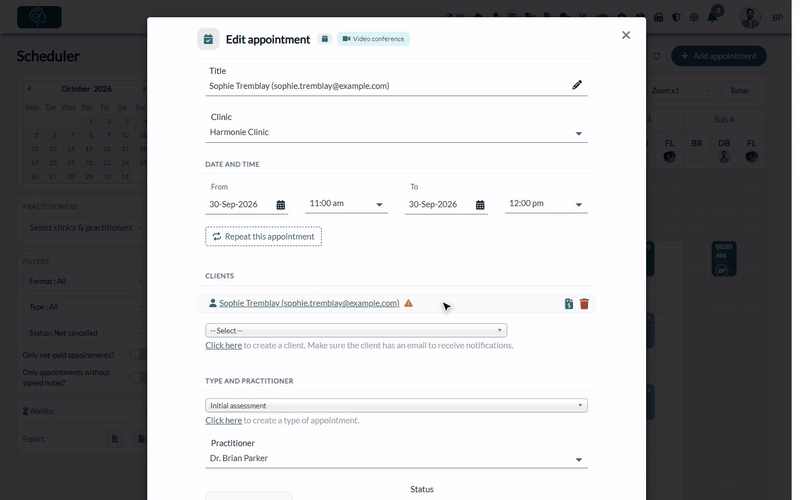The height and width of the screenshot is (500, 800).
Task: Open the Waitlist link in sidebar
Action: coord(39,411)
